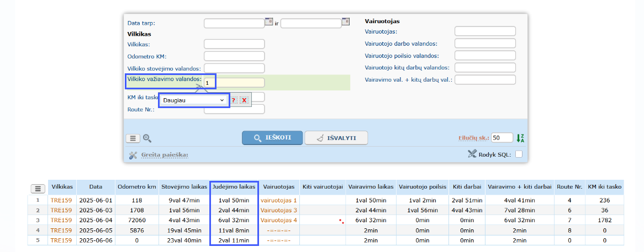This screenshot has height=252, width=644.
Task: Open the table hamburger menu above row numbers
Action: (x=38, y=189)
